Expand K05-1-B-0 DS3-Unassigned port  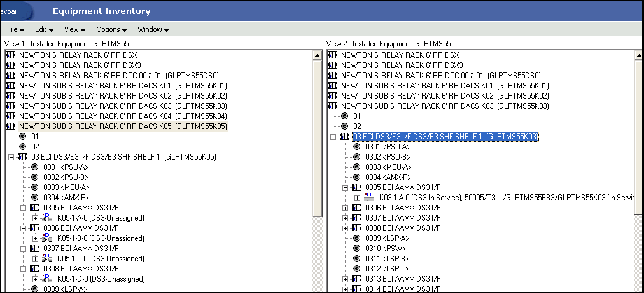tap(36, 239)
